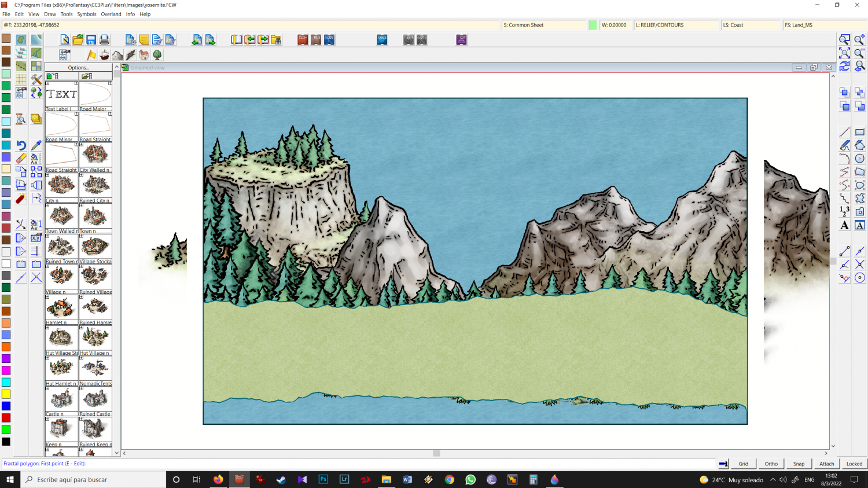The image size is (868, 488).
Task: Click the current color indicator box
Action: pos(593,25)
